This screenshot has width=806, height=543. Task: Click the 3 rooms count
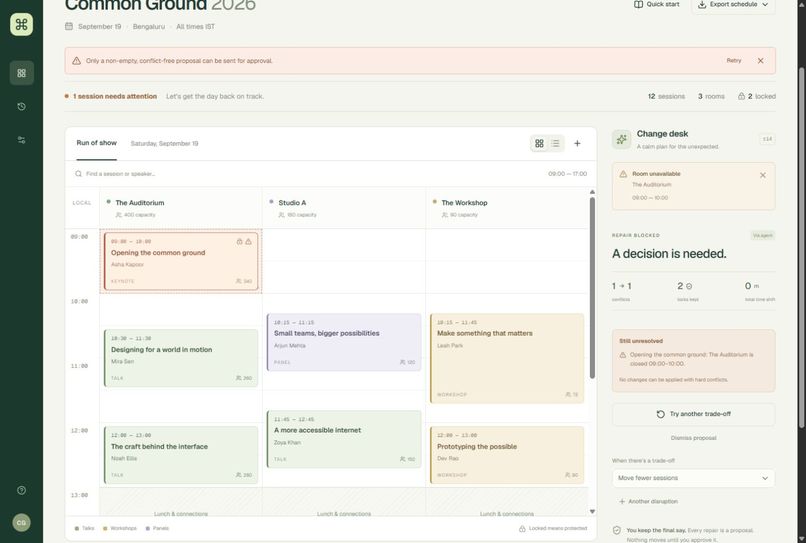(711, 96)
